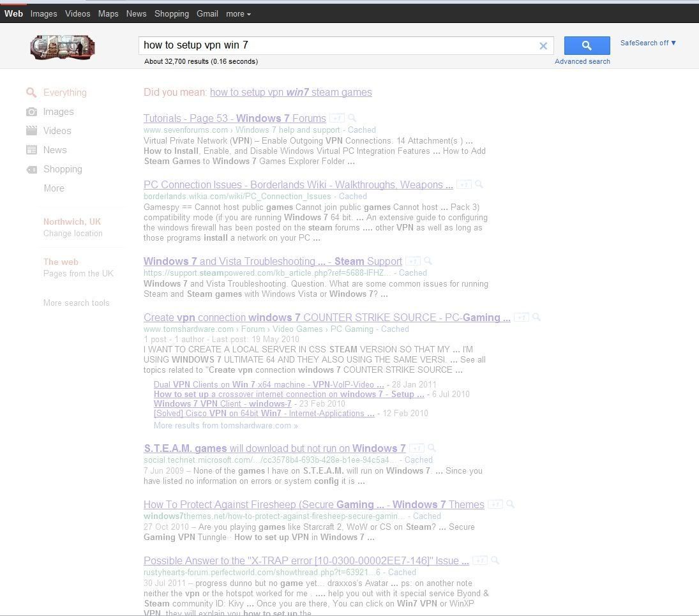This screenshot has width=699, height=616.
Task: Preview the Firesheep result with its magnifier
Action: pyautogui.click(x=510, y=504)
